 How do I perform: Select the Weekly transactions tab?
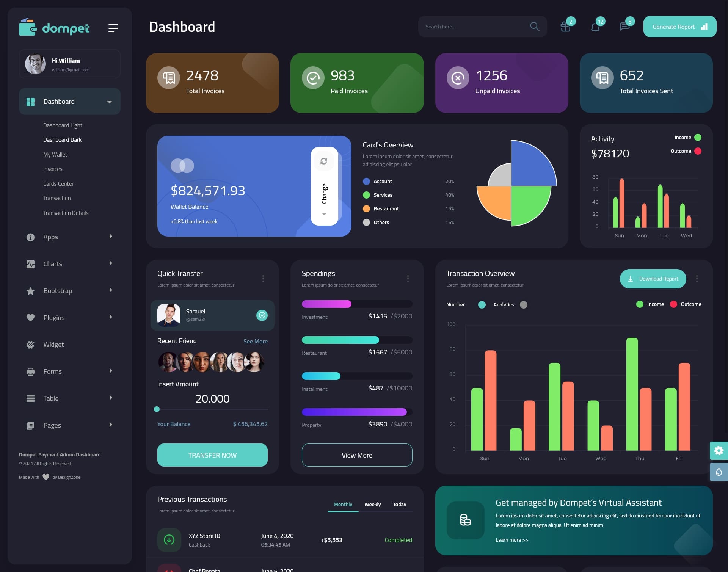372,504
